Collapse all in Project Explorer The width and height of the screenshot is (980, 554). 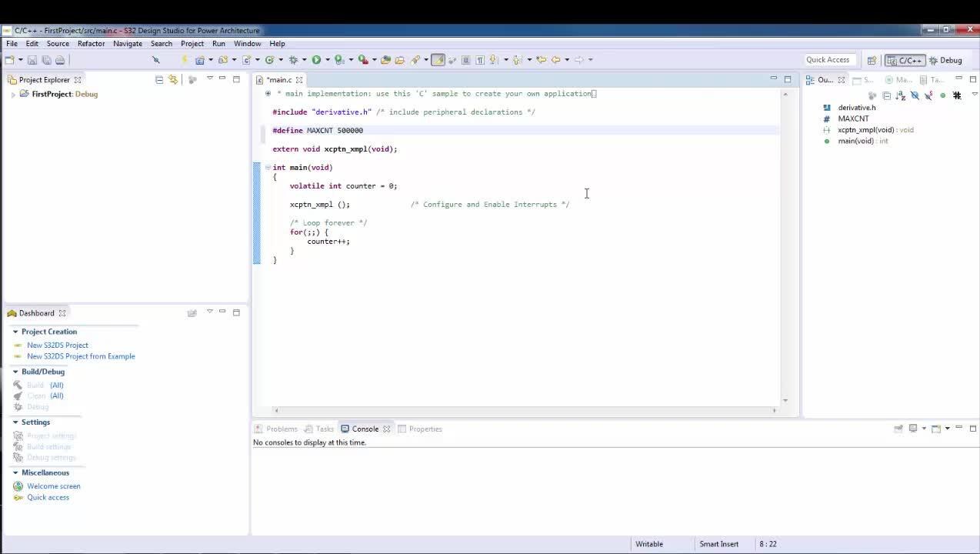pos(159,79)
